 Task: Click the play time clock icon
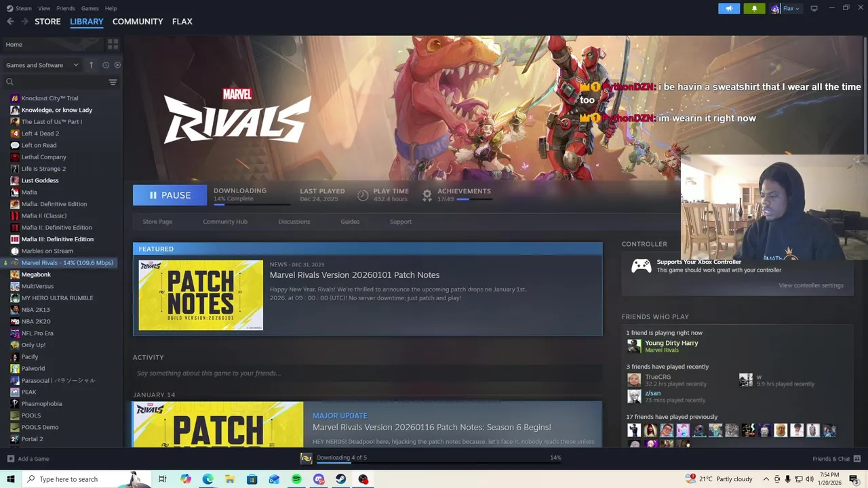point(363,195)
